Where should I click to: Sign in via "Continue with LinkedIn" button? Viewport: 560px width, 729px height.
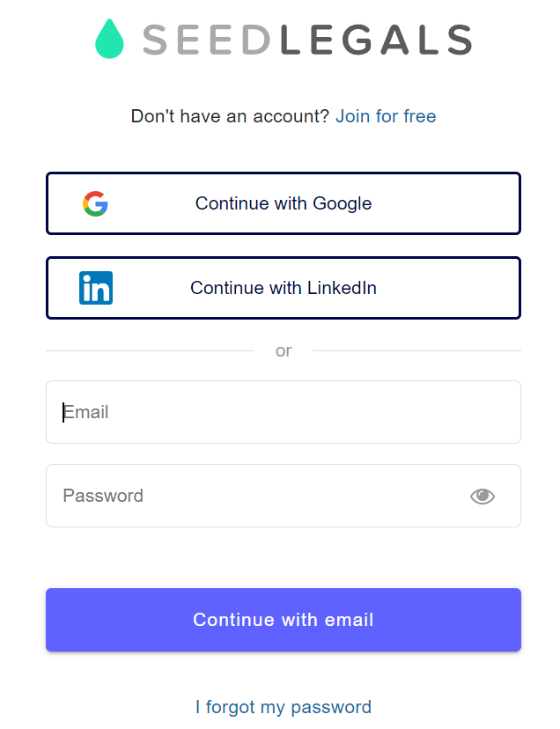coord(284,288)
